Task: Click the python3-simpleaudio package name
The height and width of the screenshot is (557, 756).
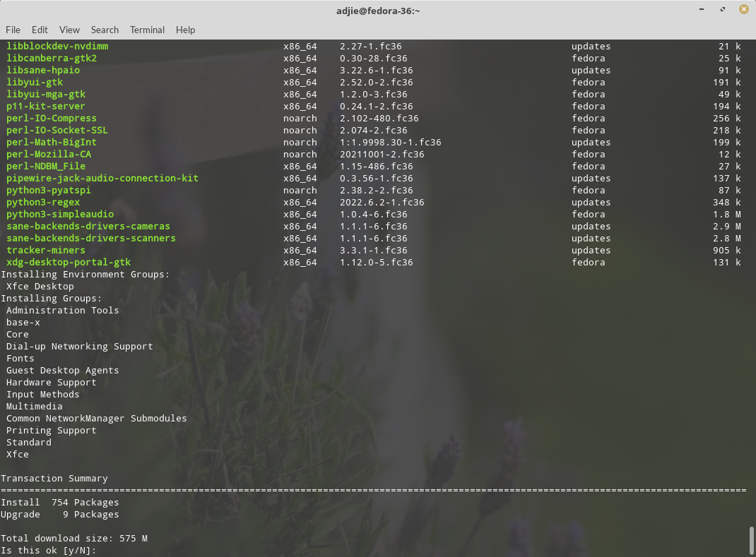Action: [x=60, y=215]
